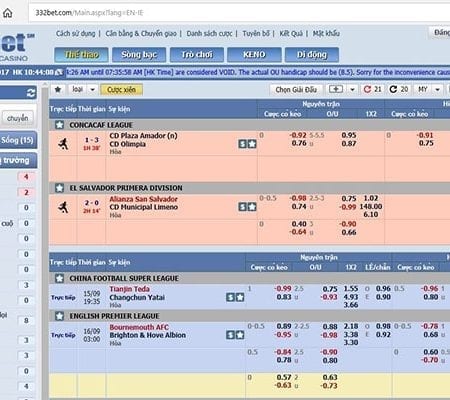The width and height of the screenshot is (450, 400).
Task: Click the sidebar count 8
Action: point(26,321)
